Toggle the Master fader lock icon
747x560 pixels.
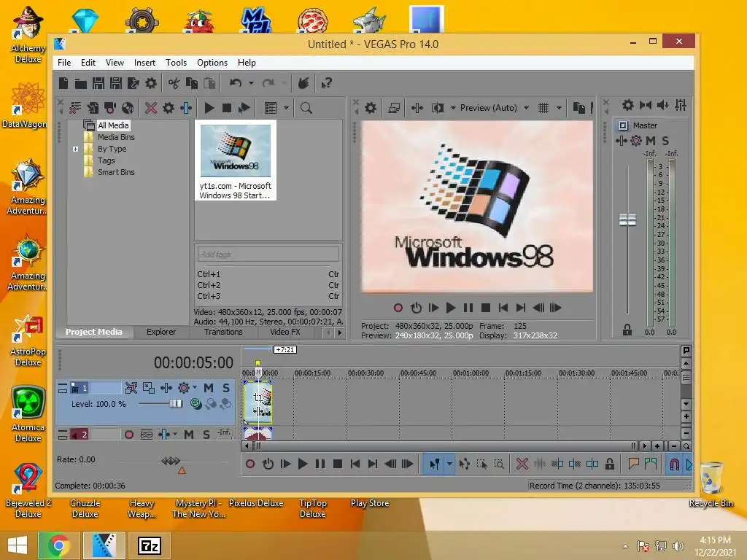click(627, 330)
